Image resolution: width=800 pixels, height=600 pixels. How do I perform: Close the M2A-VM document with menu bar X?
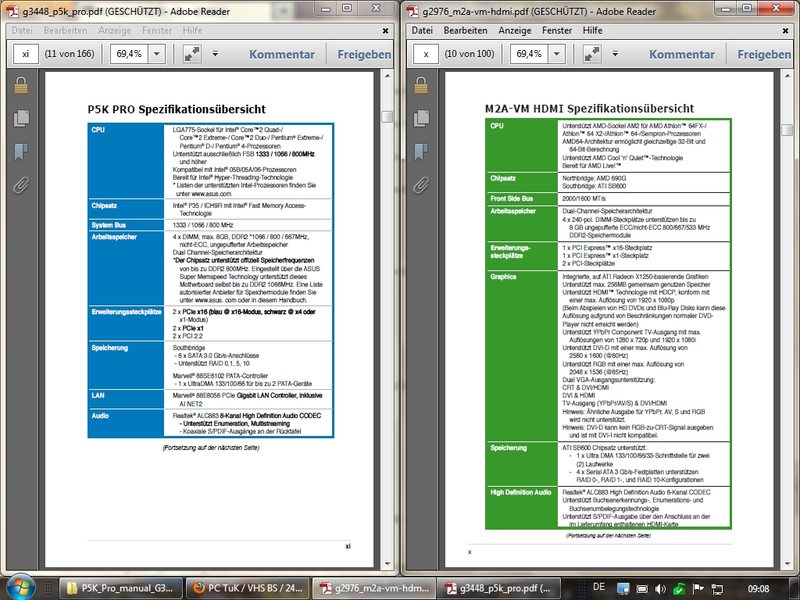point(786,31)
